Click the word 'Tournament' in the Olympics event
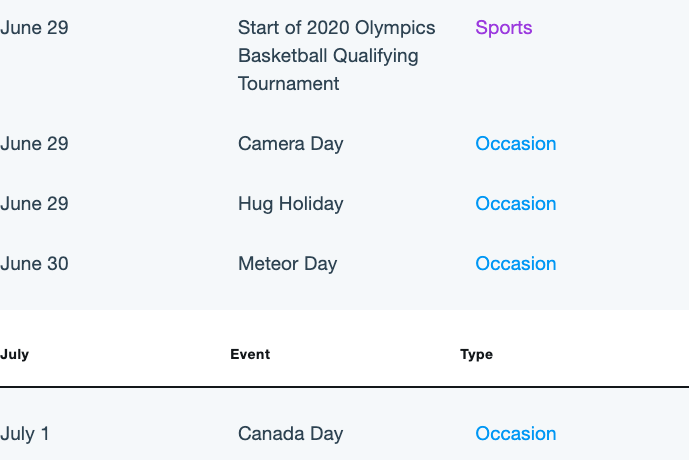This screenshot has width=690, height=460. (289, 84)
